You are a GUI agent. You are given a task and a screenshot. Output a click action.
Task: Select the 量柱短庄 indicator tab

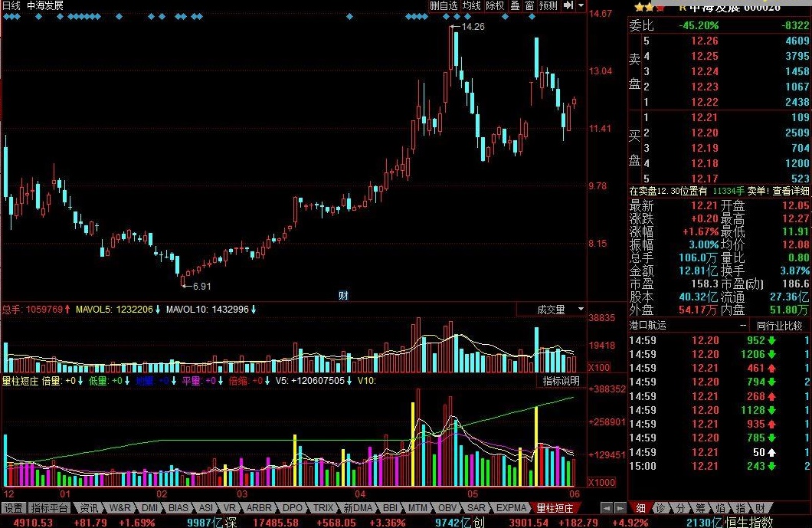tap(554, 508)
